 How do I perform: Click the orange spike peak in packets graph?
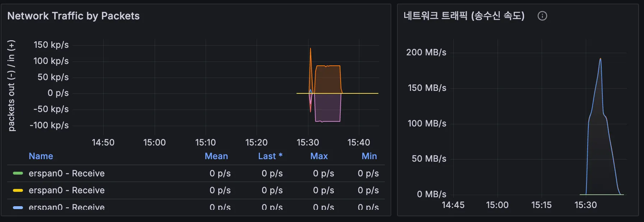[311, 48]
